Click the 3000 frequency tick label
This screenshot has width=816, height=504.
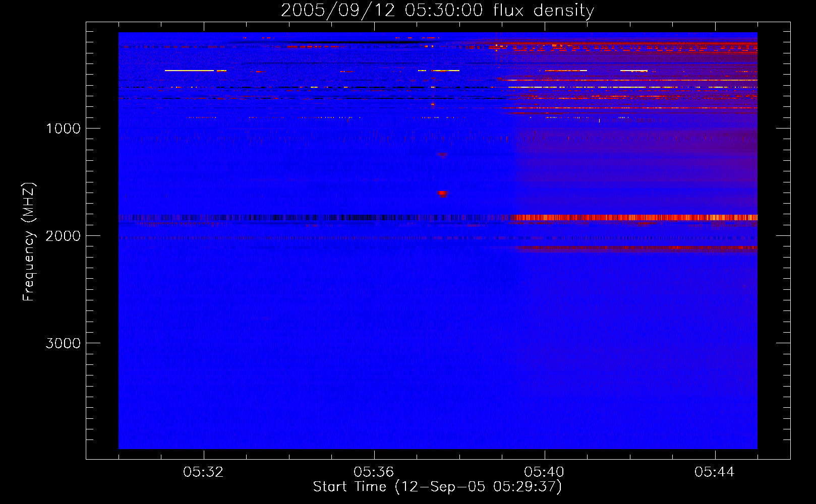(63, 343)
